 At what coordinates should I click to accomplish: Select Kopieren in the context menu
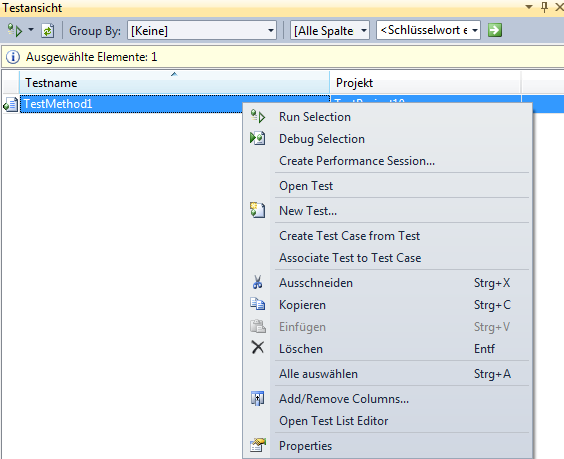point(387,305)
